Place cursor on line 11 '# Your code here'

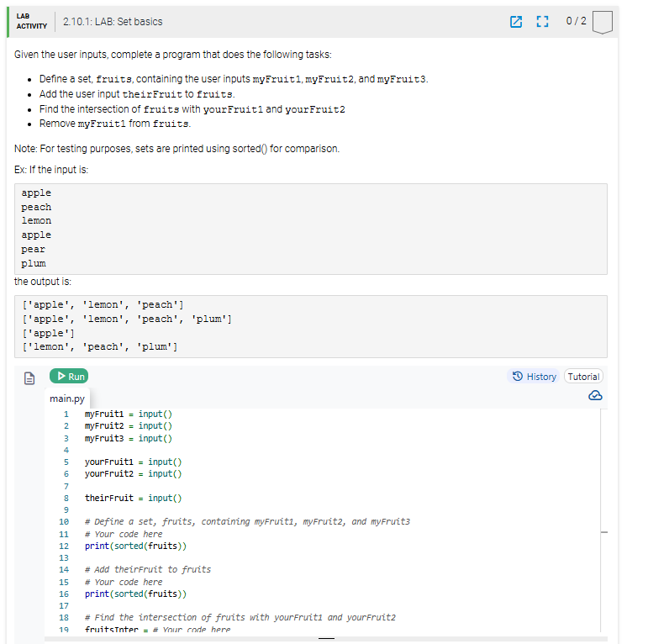(124, 534)
